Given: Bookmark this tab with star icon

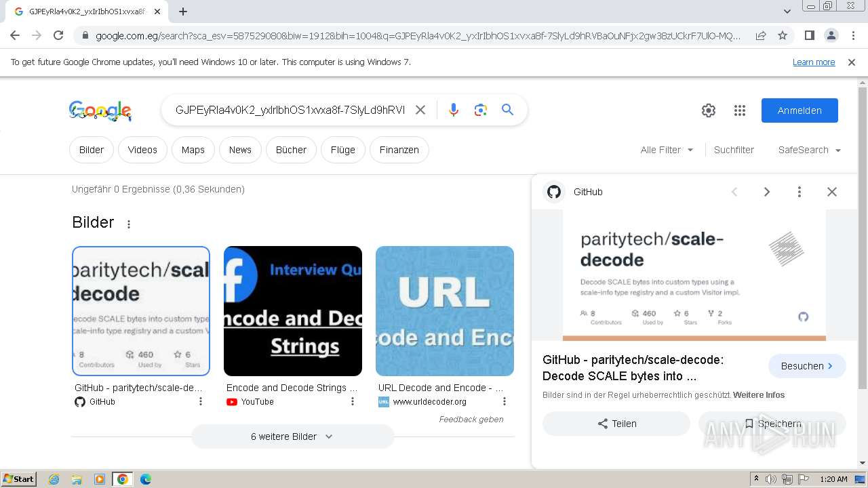Looking at the screenshot, I should click(x=783, y=35).
